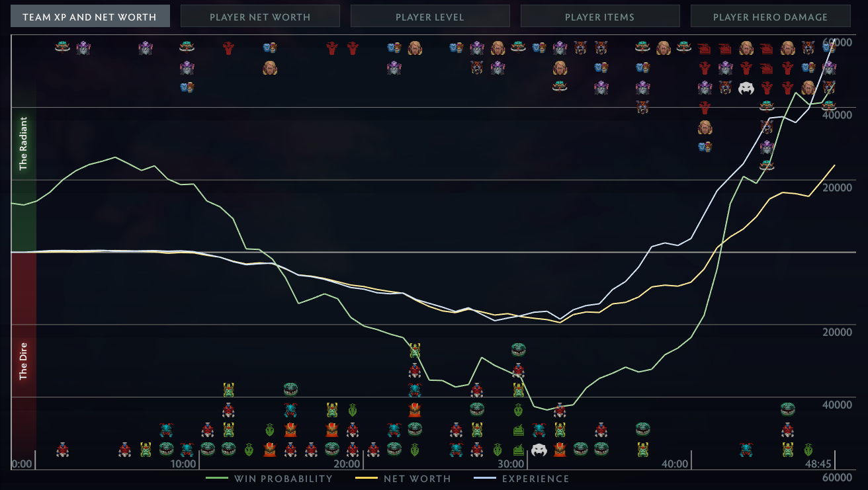The height and width of the screenshot is (490, 868).
Task: Open the Player Level tab
Action: click(430, 17)
